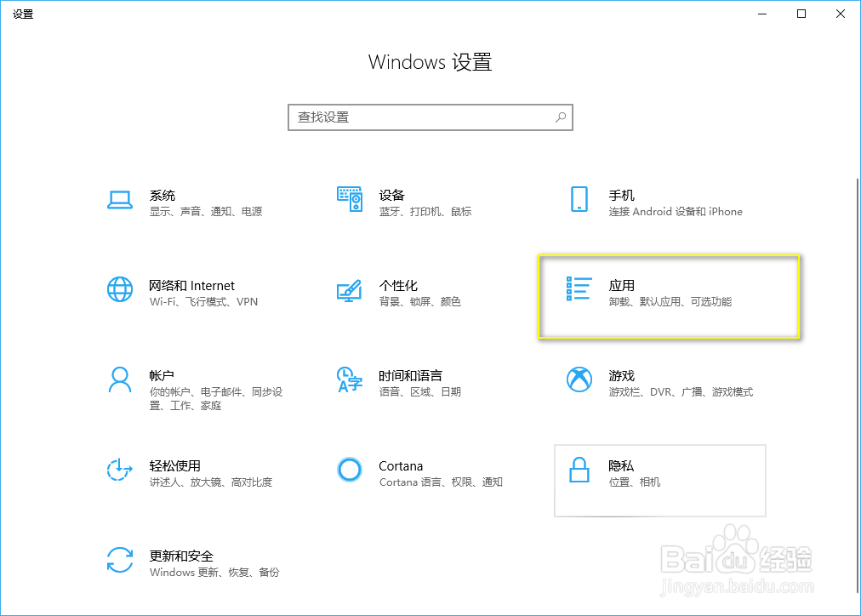861x616 pixels.
Task: Open 网络和 Internet via globe icon
Action: [x=119, y=292]
